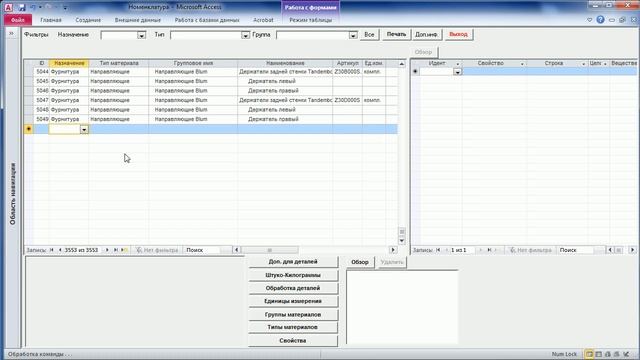The height and width of the screenshot is (360, 640).
Task: Switch to form view status bar icon
Action: click(589, 354)
